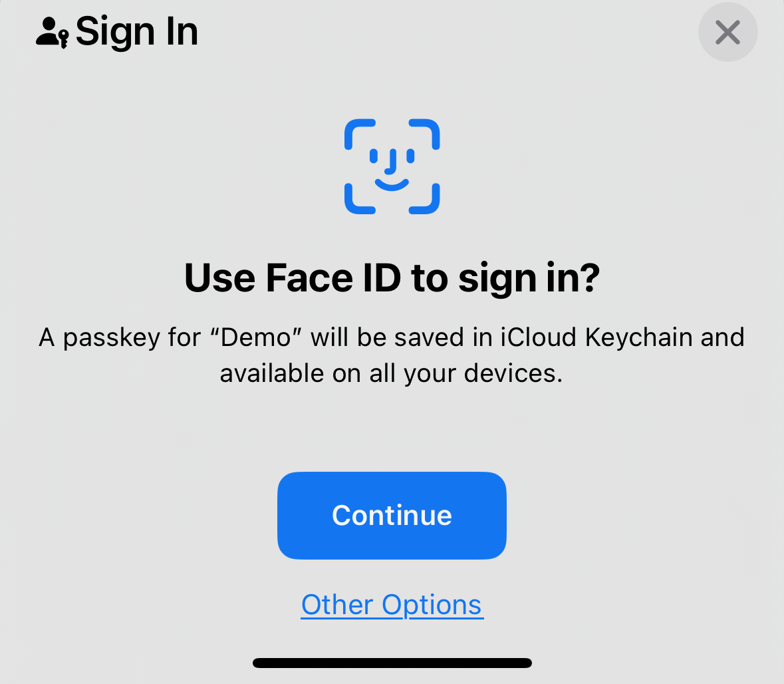Viewport: 784px width, 684px height.
Task: Click the gray circular close button
Action: coord(727,32)
